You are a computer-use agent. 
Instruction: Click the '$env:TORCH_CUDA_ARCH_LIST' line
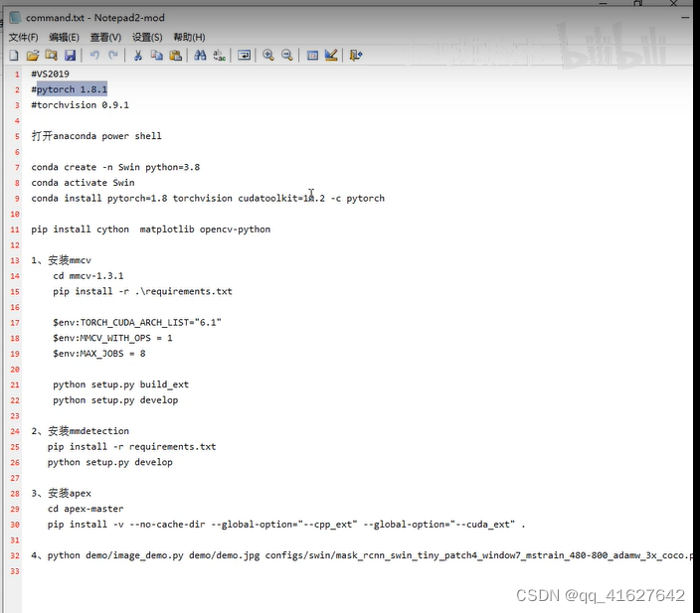[137, 323]
